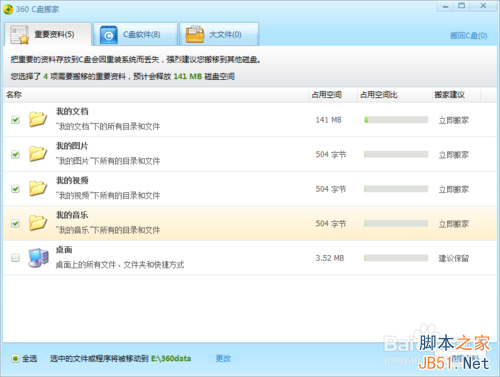Click the 大文件 tab's folder icon

point(195,34)
